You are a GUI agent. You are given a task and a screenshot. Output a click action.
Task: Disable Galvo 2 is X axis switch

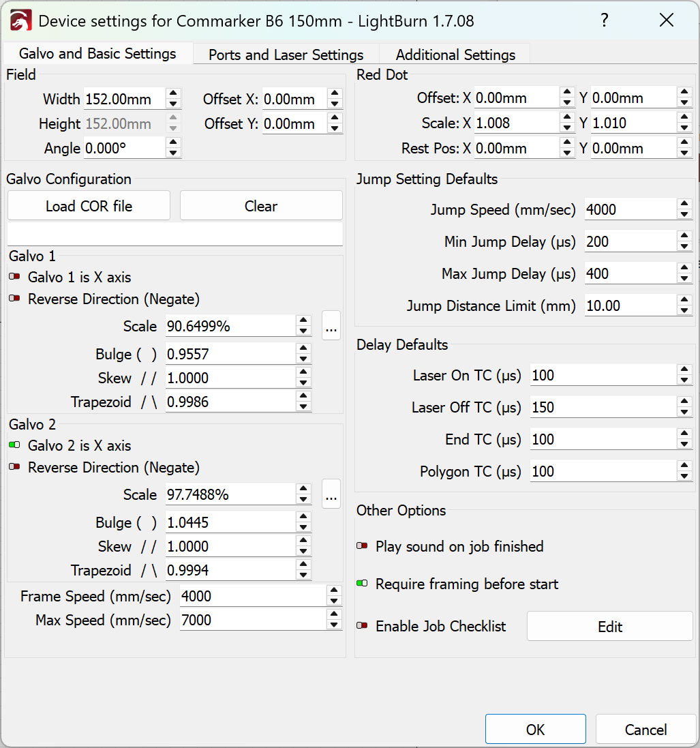pyautogui.click(x=15, y=446)
